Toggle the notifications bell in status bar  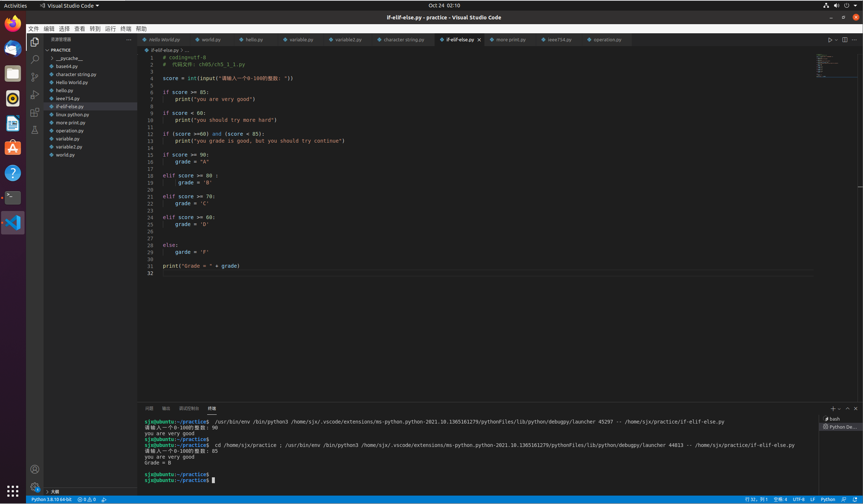point(855,500)
